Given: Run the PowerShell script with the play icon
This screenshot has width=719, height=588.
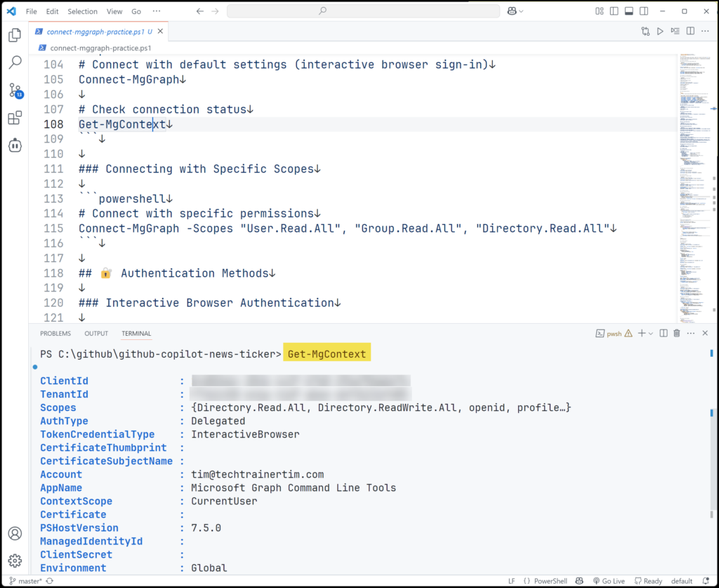Looking at the screenshot, I should [660, 31].
